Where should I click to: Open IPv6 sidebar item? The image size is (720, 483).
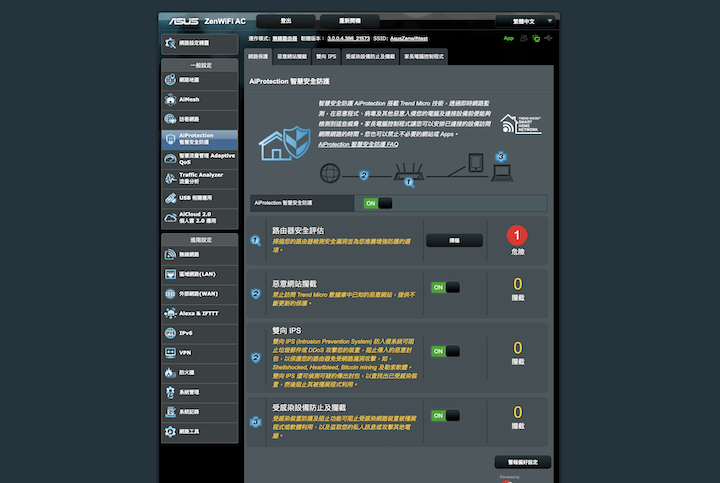click(x=199, y=333)
